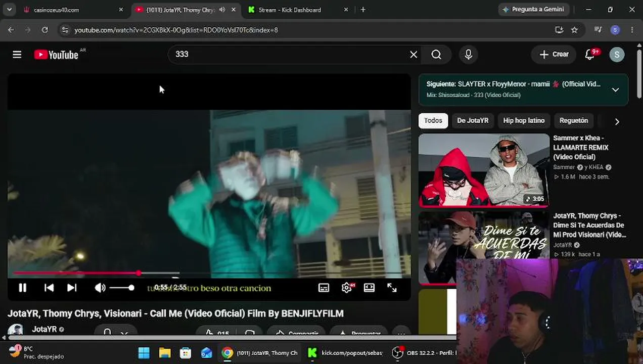Open the LLAMARTE REMIX video title
Screen dimensions: 643x364
pos(580,147)
